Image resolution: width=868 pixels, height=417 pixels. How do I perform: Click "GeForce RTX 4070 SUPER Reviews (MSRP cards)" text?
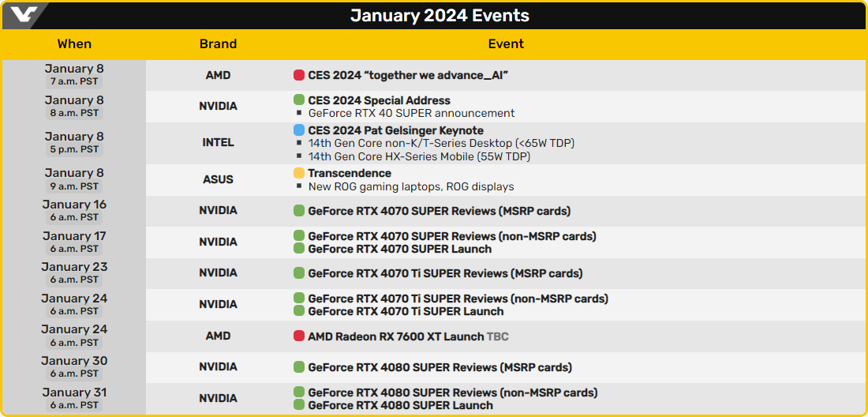(x=440, y=211)
